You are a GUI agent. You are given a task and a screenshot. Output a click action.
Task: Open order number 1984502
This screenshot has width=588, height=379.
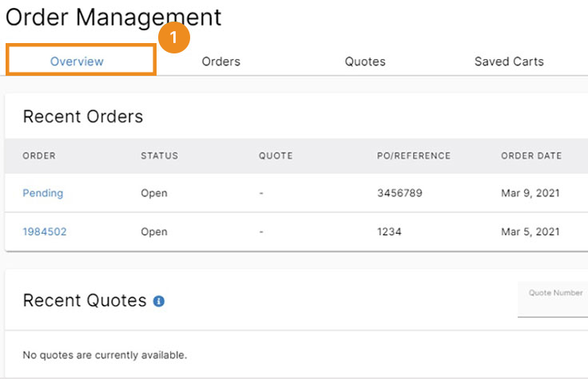[44, 232]
